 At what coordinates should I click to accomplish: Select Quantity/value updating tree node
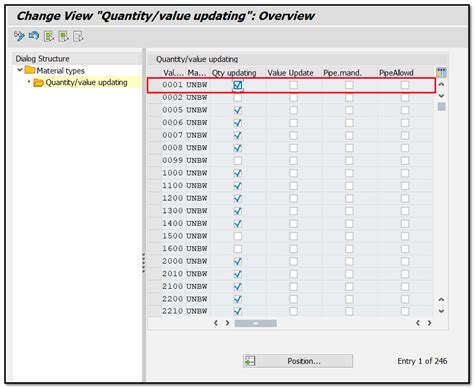click(86, 82)
